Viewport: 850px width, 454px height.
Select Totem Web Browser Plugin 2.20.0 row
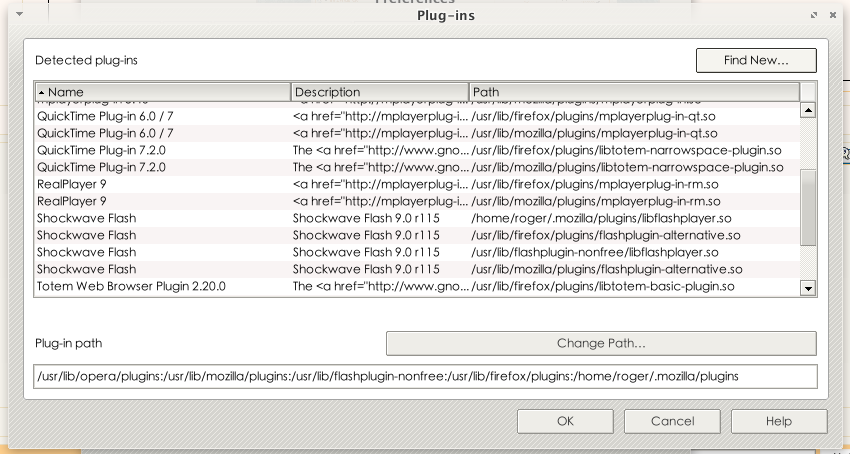[417, 286]
